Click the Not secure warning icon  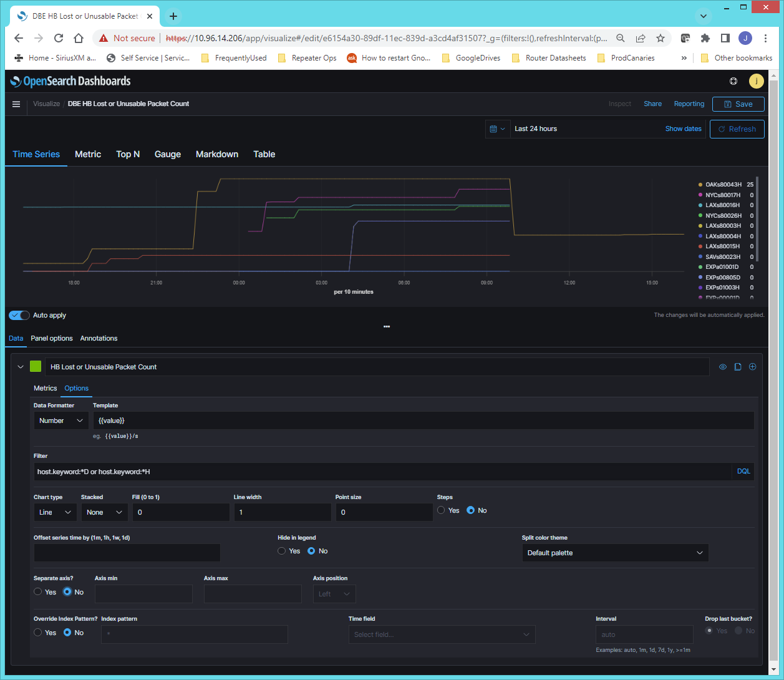(104, 38)
